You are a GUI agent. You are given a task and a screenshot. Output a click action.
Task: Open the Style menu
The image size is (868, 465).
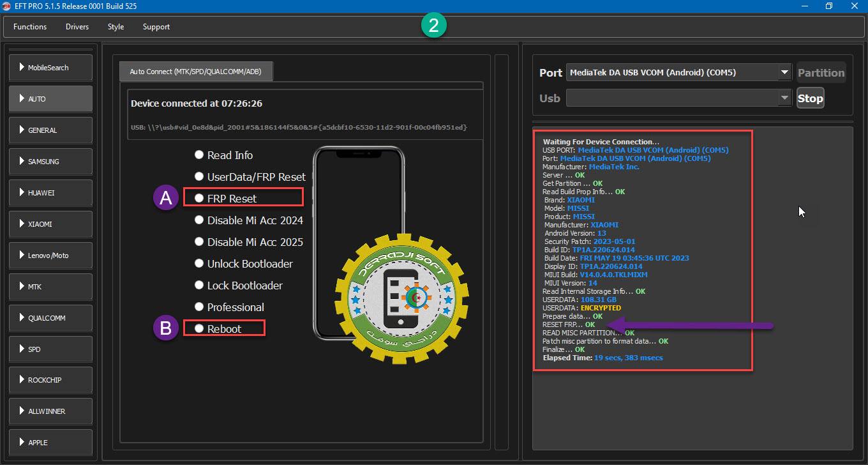click(x=116, y=27)
